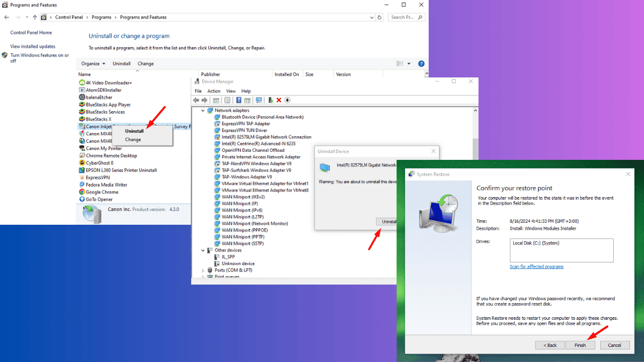Open the File menu in Device Manager
Screen dimensions: 644x362
tap(198, 91)
